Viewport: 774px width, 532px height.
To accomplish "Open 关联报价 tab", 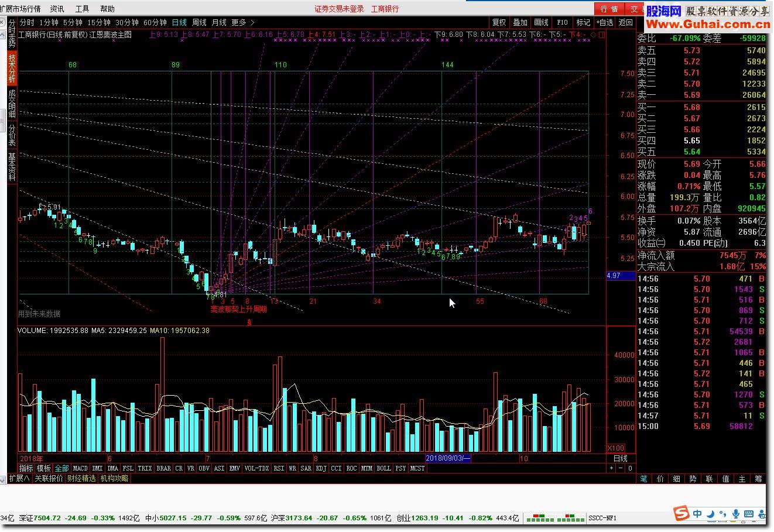I will click(49, 478).
